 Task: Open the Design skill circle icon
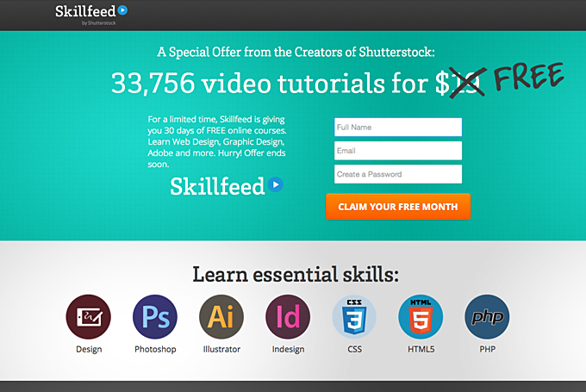(x=89, y=317)
